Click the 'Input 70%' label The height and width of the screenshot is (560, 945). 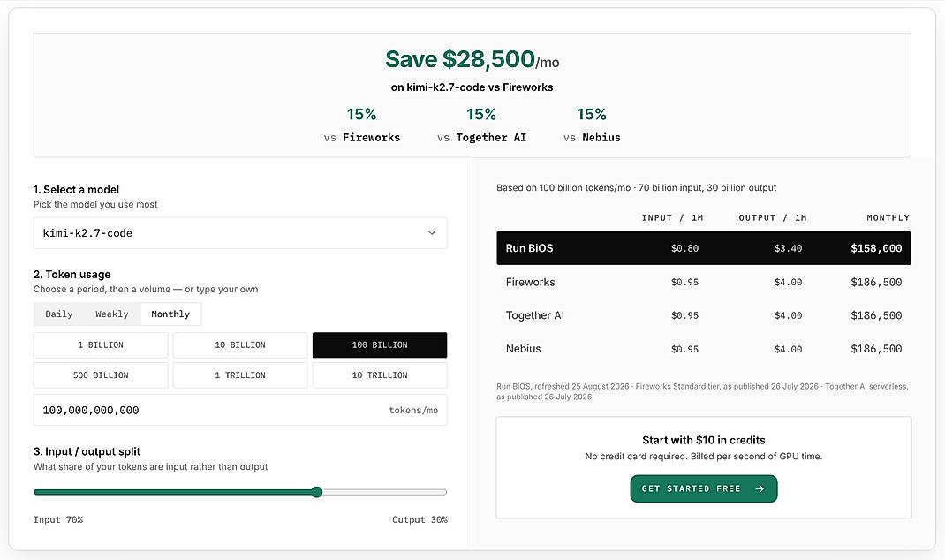58,519
